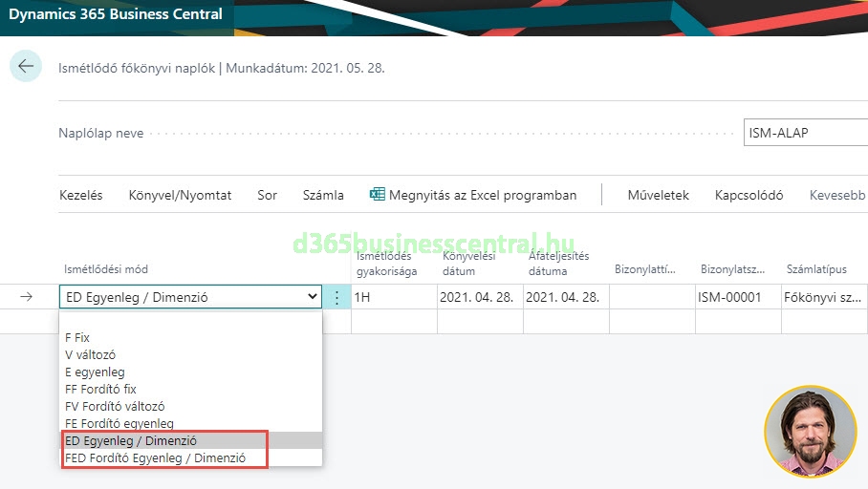Click Áfateljesítés dátuma cell 2021. 04. 28.
Viewport: 868px width, 489px height.
click(566, 297)
